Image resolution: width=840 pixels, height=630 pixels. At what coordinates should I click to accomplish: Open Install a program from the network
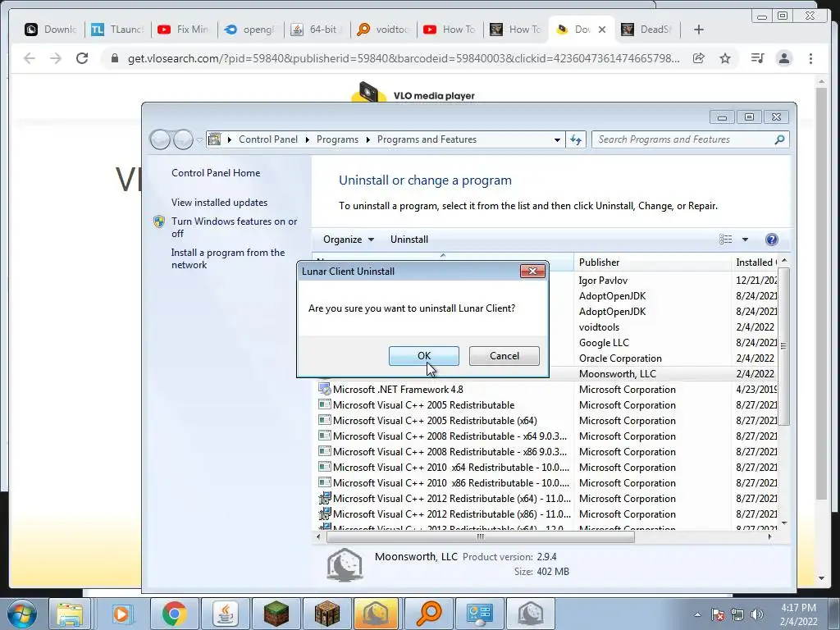228,258
